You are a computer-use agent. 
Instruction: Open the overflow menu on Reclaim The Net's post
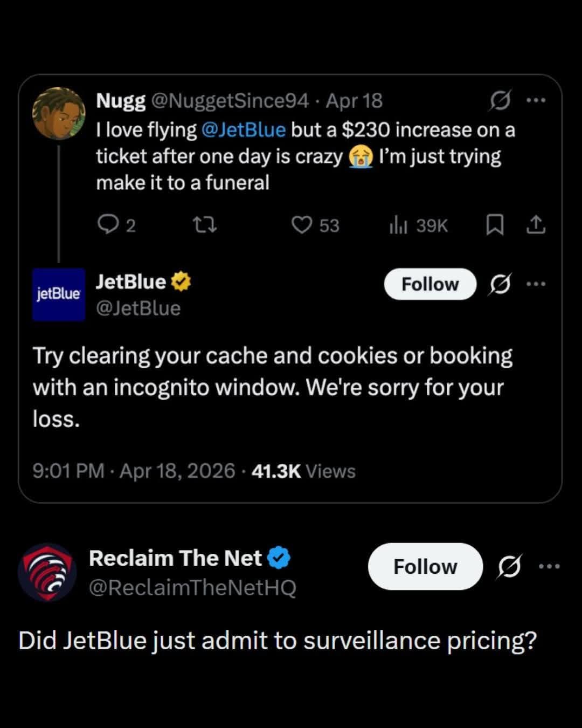pos(549,565)
